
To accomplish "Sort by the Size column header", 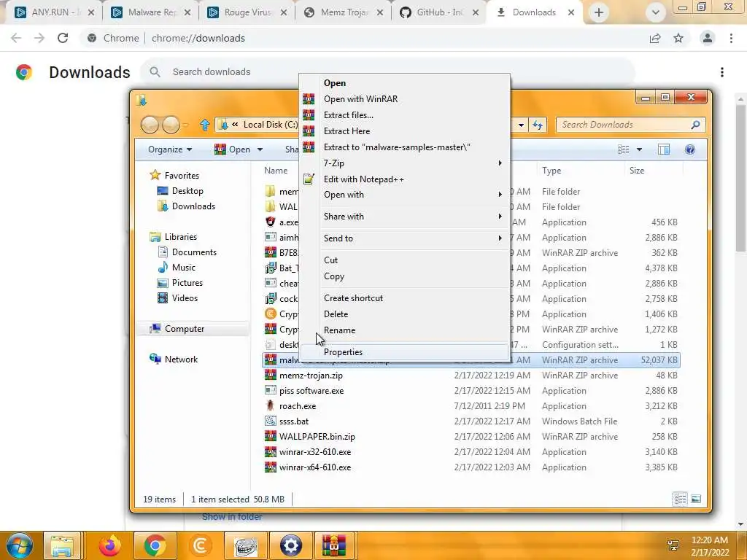I will [636, 171].
